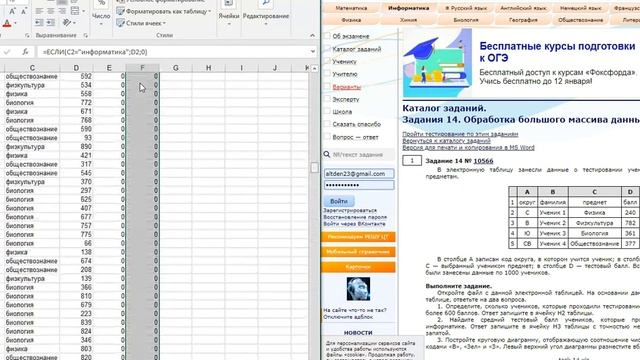
Task: Open the География subject tab
Action: click(523, 20)
